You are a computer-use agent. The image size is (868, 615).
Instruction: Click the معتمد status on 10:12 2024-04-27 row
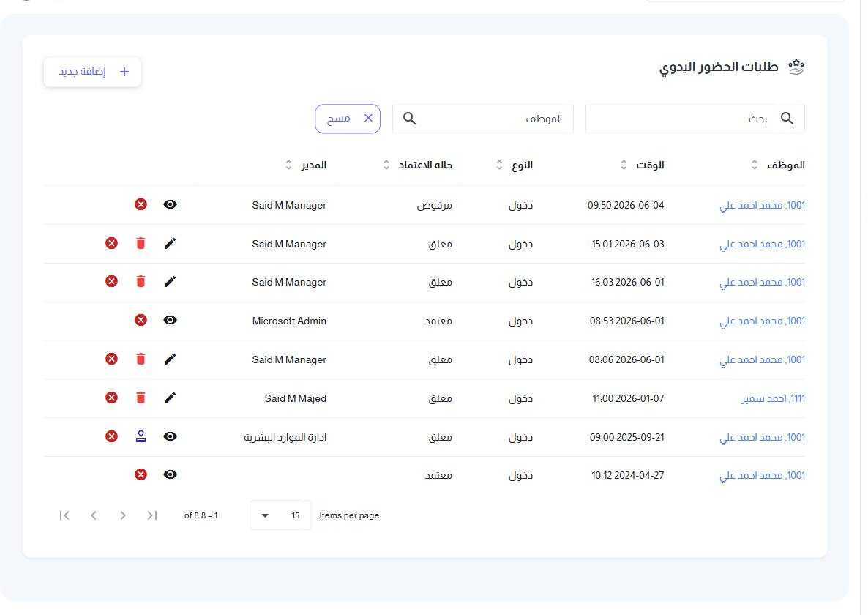438,475
